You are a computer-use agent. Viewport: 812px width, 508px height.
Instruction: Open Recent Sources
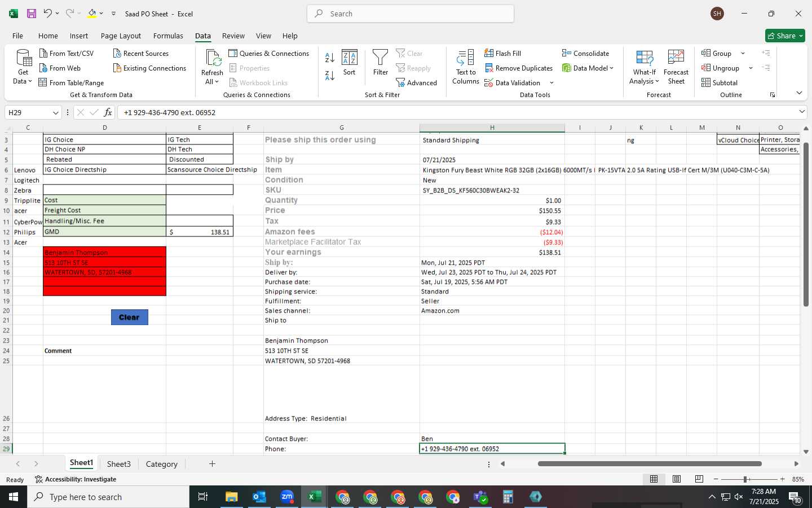pyautogui.click(x=141, y=53)
